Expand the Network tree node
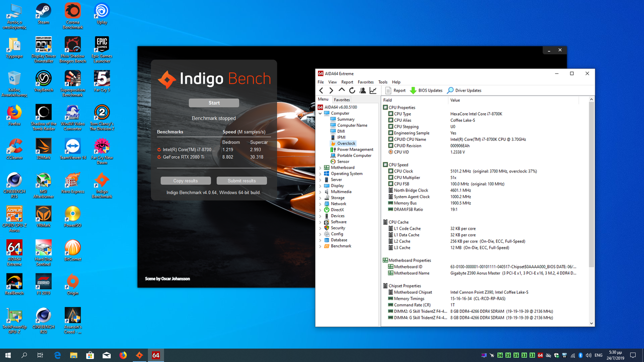 coord(320,204)
